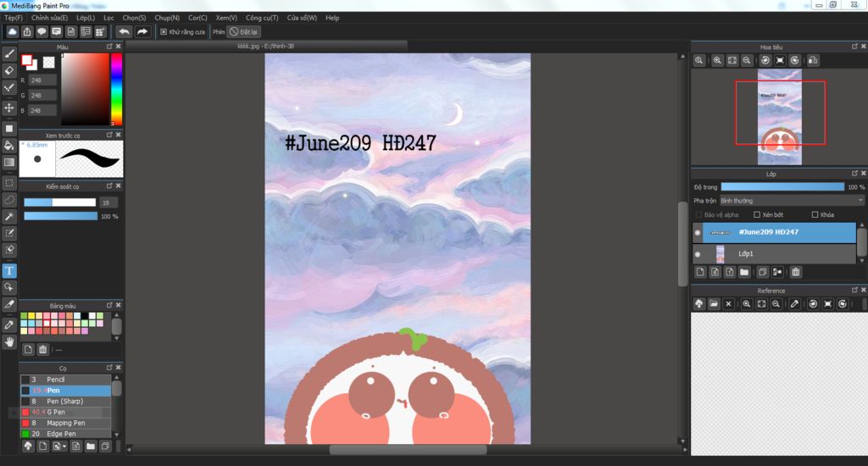Select the Eraser tool
The width and height of the screenshot is (868, 466).
coord(8,70)
